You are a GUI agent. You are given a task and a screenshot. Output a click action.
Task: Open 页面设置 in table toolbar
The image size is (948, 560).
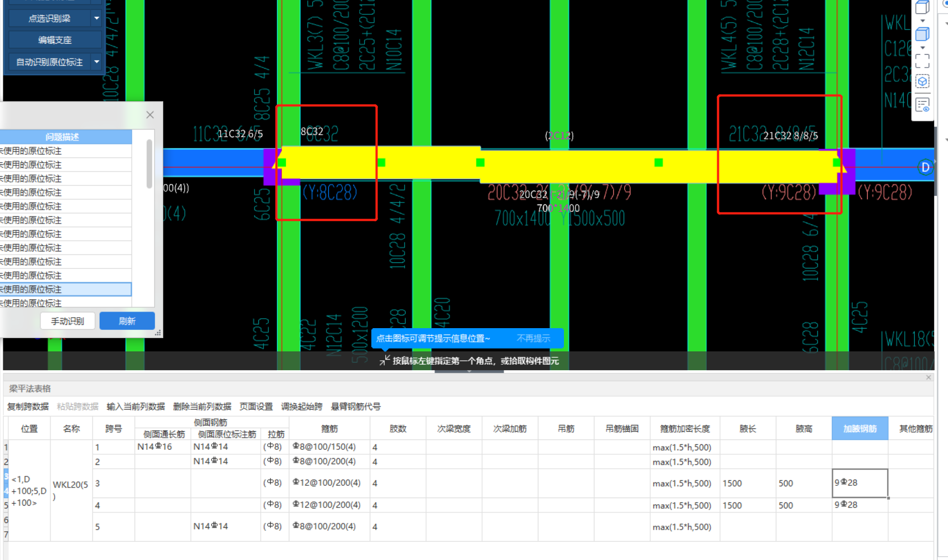click(256, 407)
